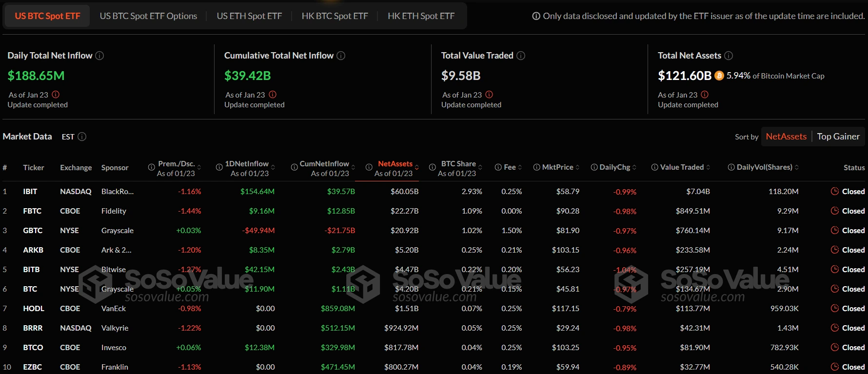Click info icon beside Total Net Assets

coord(729,56)
